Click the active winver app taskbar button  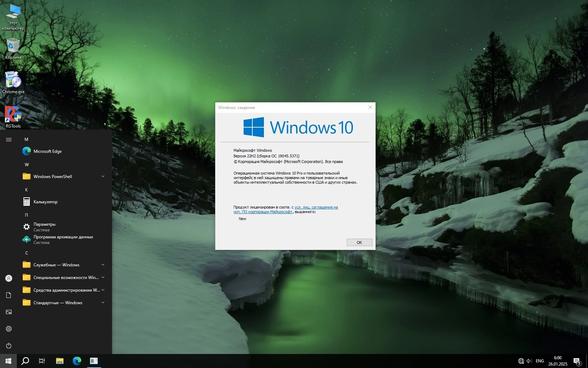point(94,361)
